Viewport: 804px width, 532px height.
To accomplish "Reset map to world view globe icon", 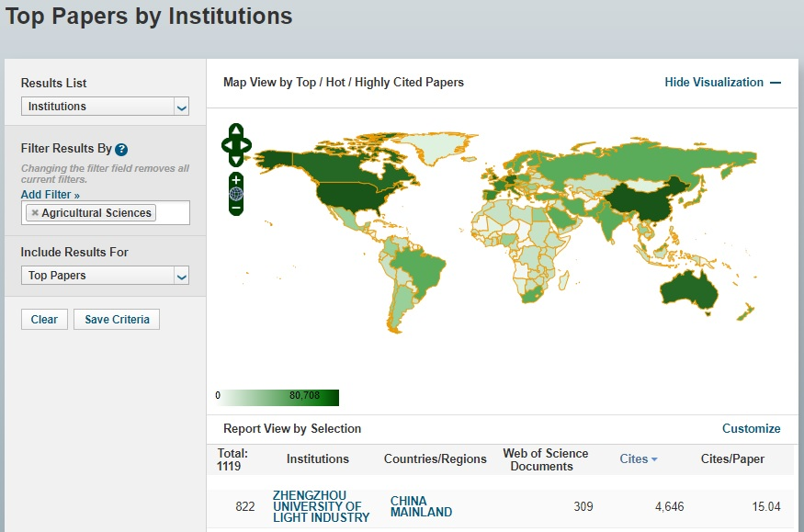I will tap(236, 194).
